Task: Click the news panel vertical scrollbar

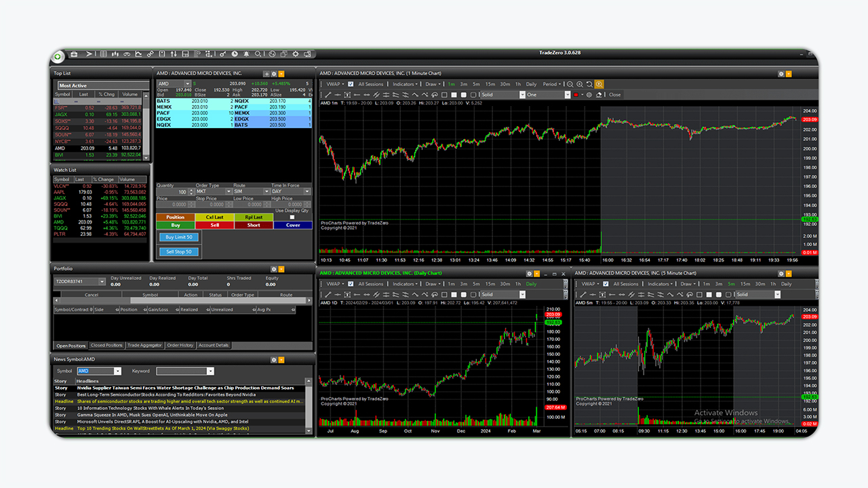Action: [x=309, y=405]
